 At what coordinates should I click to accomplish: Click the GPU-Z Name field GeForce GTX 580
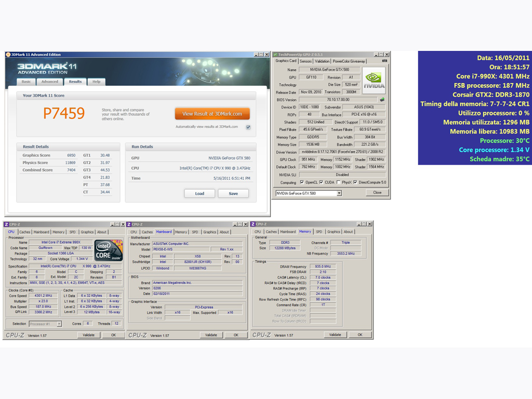[x=329, y=70]
